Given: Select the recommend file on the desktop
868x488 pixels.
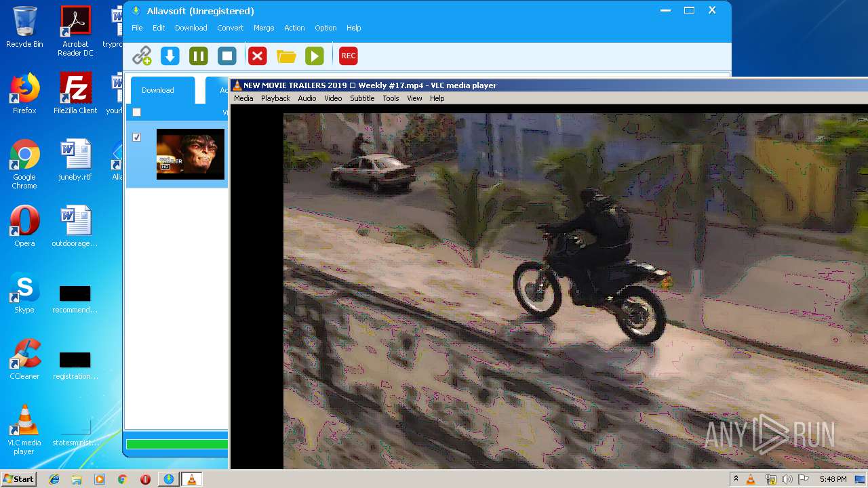Looking at the screenshot, I should [x=75, y=300].
